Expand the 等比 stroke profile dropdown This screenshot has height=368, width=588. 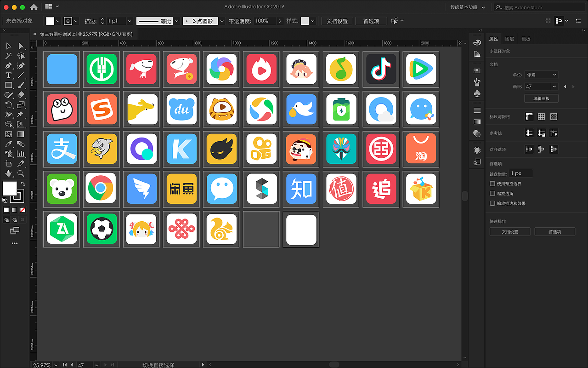point(176,21)
